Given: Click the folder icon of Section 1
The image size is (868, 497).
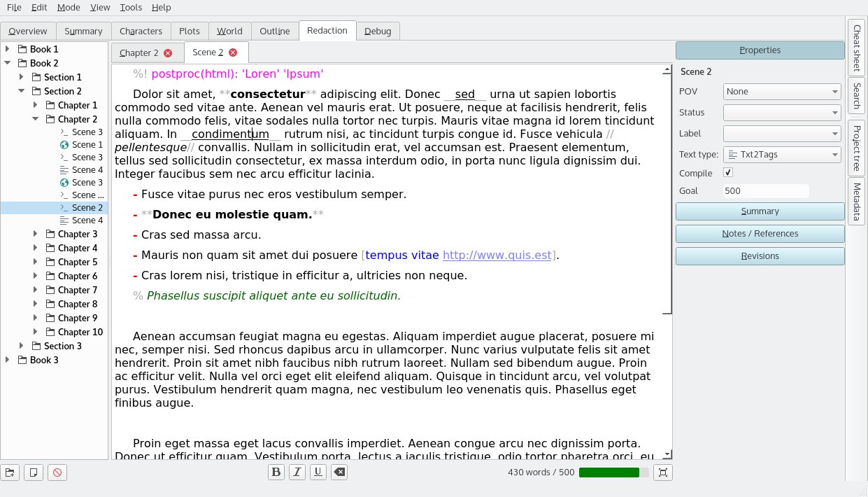Looking at the screenshot, I should click(x=36, y=78).
